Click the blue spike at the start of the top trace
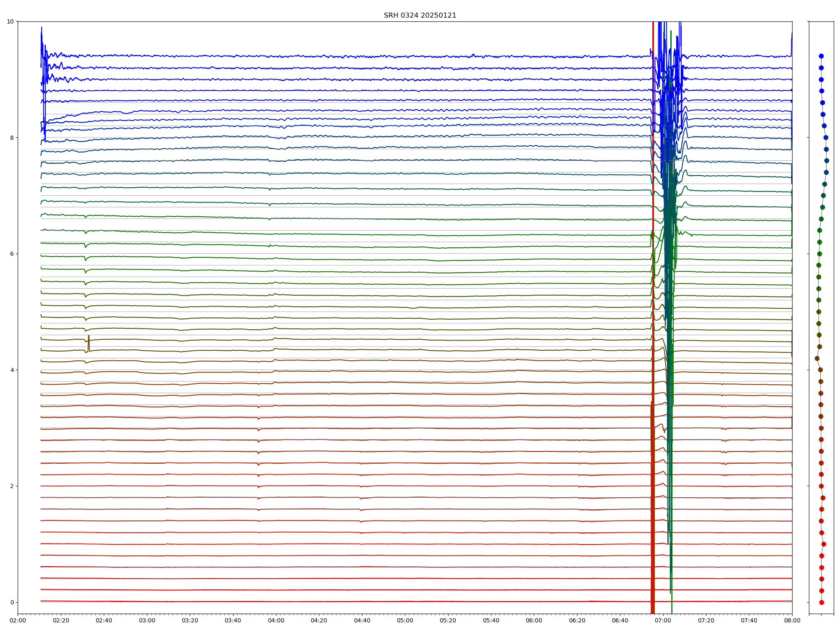 [x=42, y=34]
